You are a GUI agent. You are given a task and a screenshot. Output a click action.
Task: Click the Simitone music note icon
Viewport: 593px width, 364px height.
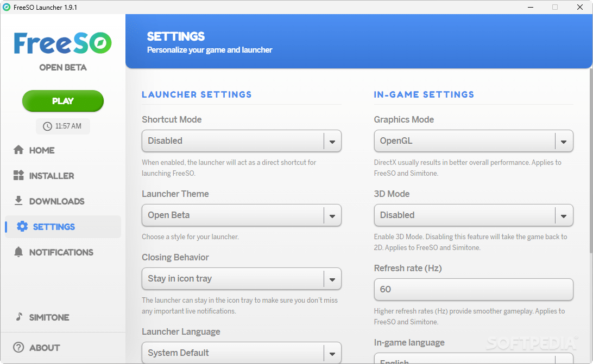click(x=20, y=316)
